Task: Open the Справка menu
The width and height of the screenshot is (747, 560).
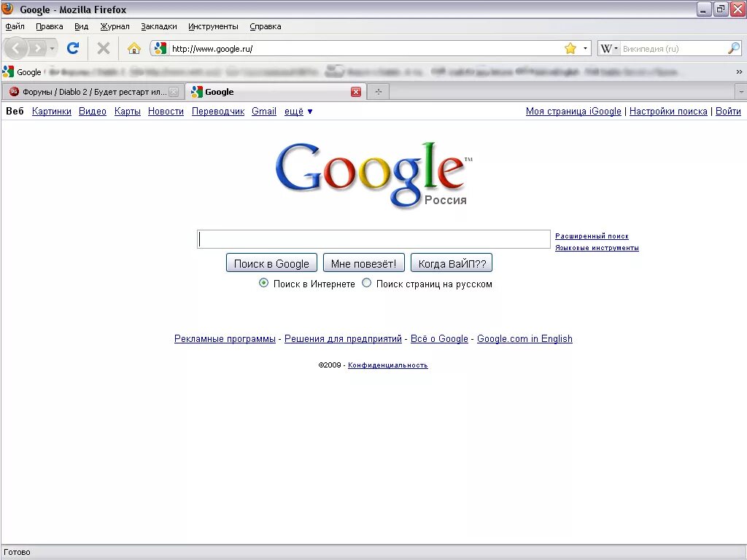Action: click(x=266, y=27)
